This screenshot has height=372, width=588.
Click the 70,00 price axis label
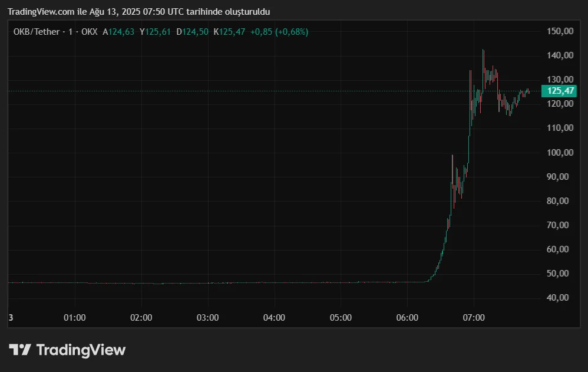point(557,225)
